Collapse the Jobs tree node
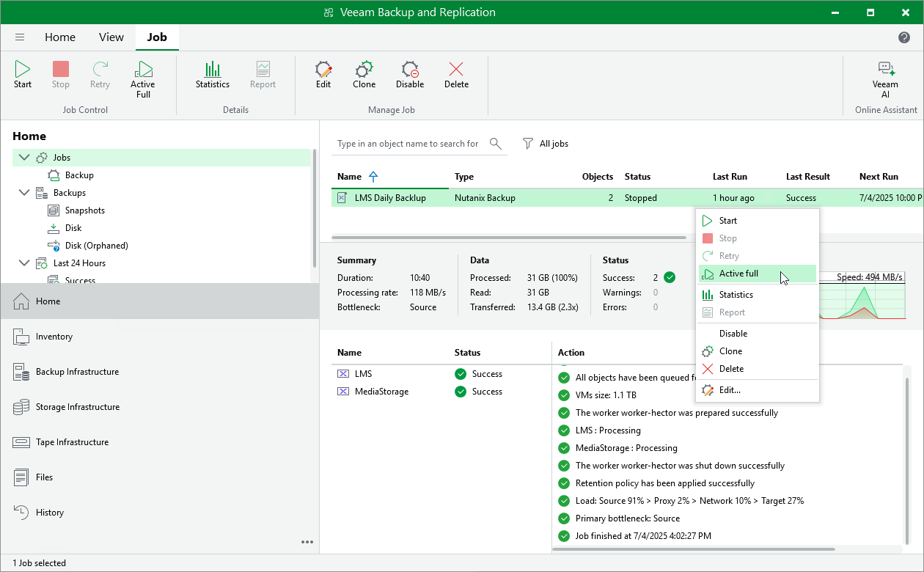924x572 pixels. pyautogui.click(x=24, y=158)
